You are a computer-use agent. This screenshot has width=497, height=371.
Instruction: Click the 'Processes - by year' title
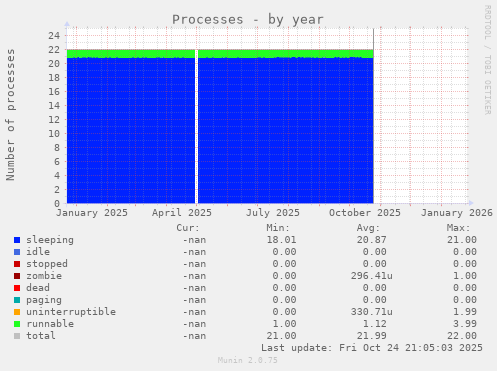[248, 20]
